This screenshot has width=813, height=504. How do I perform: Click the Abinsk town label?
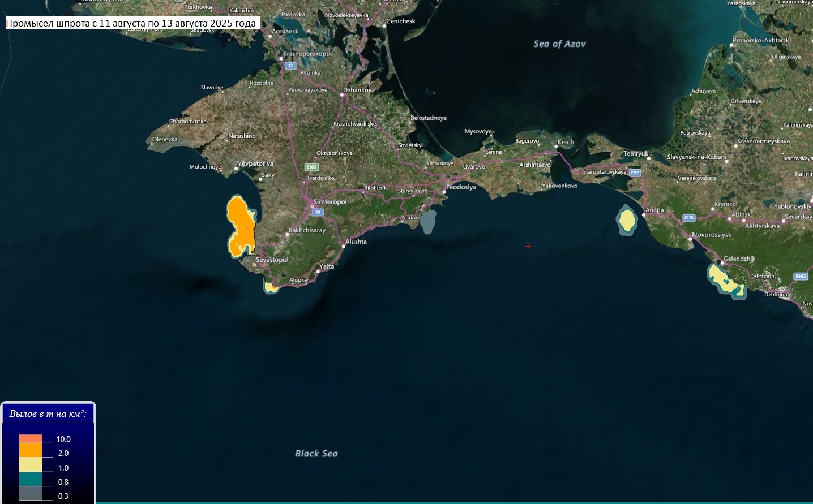click(741, 214)
